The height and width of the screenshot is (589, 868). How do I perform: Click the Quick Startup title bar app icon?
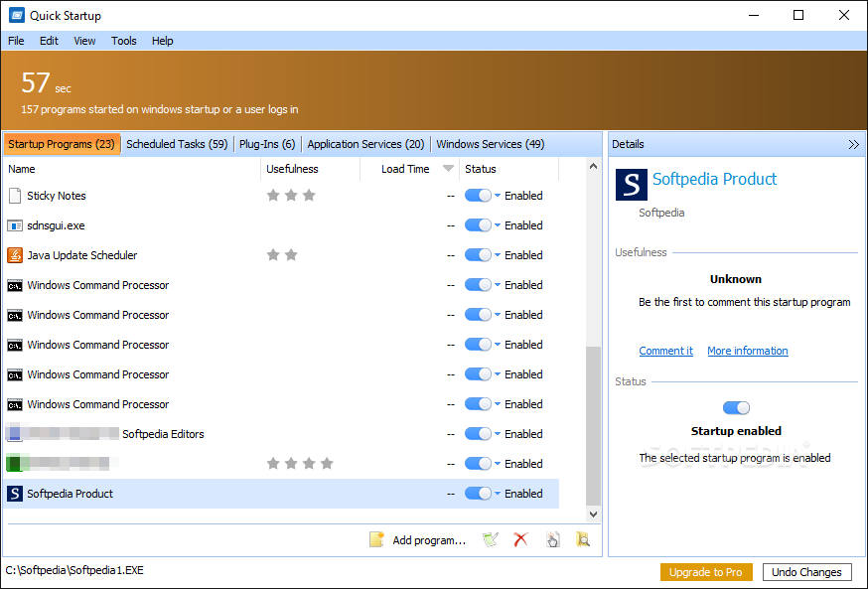pos(17,15)
